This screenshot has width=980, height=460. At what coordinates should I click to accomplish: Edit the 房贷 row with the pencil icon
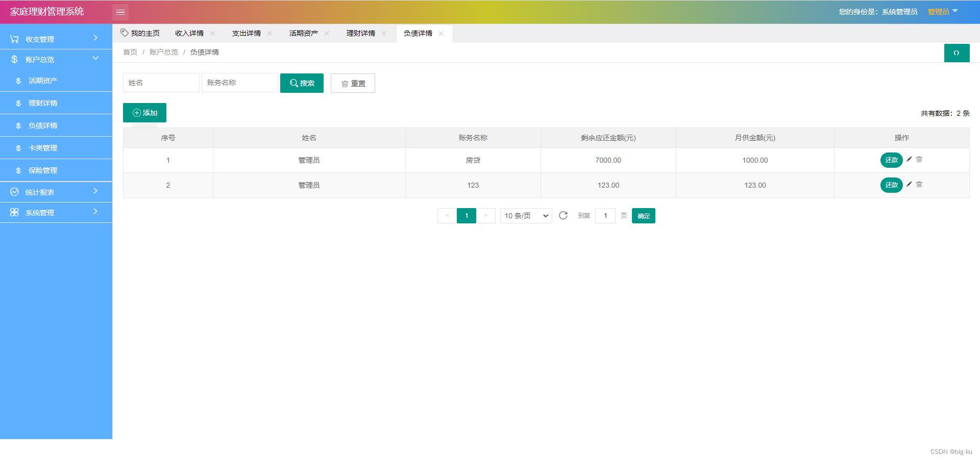(x=909, y=160)
